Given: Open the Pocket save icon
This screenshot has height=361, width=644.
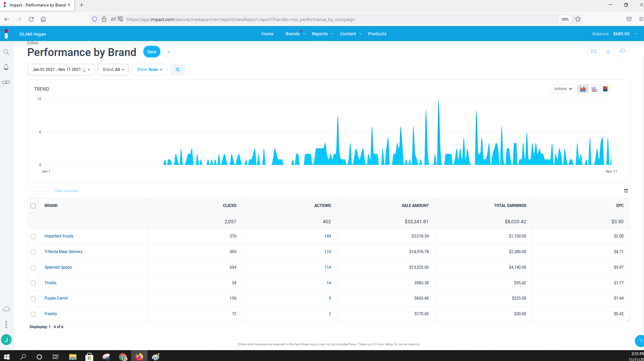Looking at the screenshot, I should click(629, 19).
